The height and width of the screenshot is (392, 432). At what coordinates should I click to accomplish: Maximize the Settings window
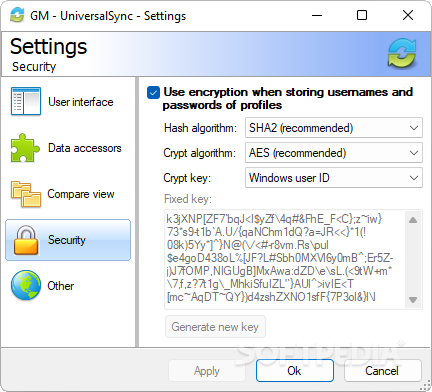[362, 15]
